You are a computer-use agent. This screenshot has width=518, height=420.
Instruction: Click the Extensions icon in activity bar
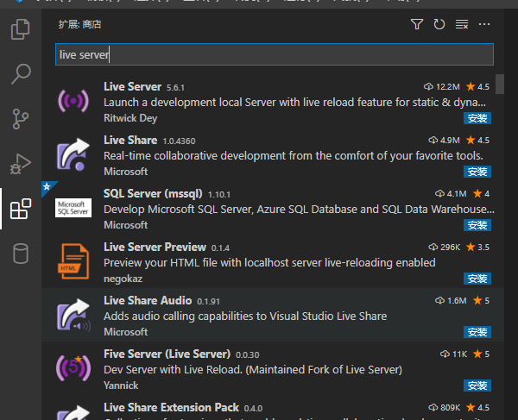pos(20,209)
